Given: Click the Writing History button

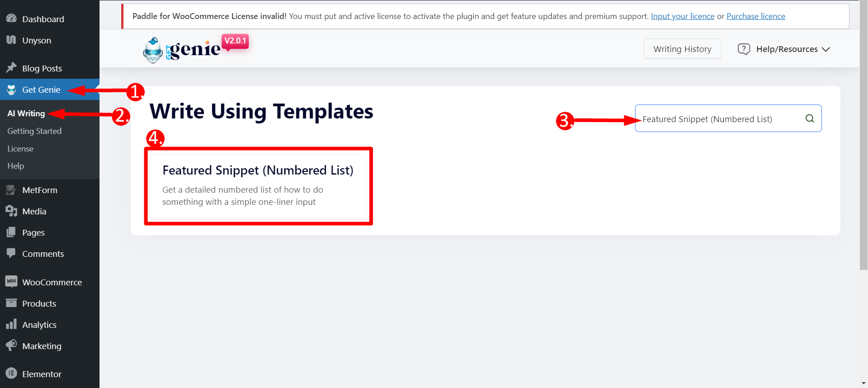Looking at the screenshot, I should tap(682, 49).
